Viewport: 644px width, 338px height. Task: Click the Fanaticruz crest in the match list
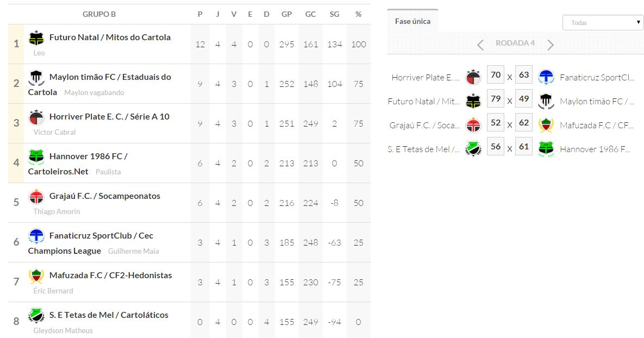point(546,77)
